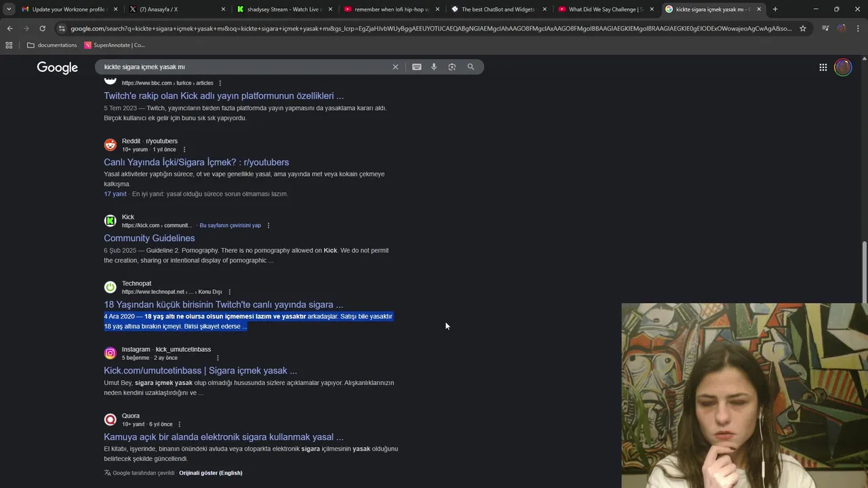Image resolution: width=868 pixels, height=488 pixels.
Task: Click the Kick result favicon
Action: [x=110, y=221]
